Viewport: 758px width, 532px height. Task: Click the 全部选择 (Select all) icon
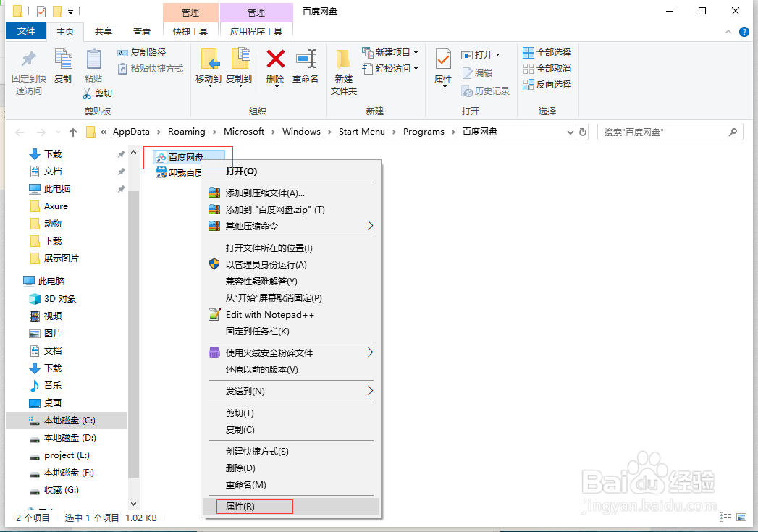click(x=547, y=52)
